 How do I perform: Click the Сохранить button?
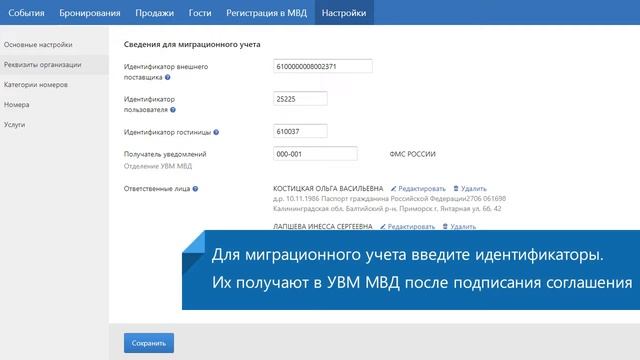point(149,343)
